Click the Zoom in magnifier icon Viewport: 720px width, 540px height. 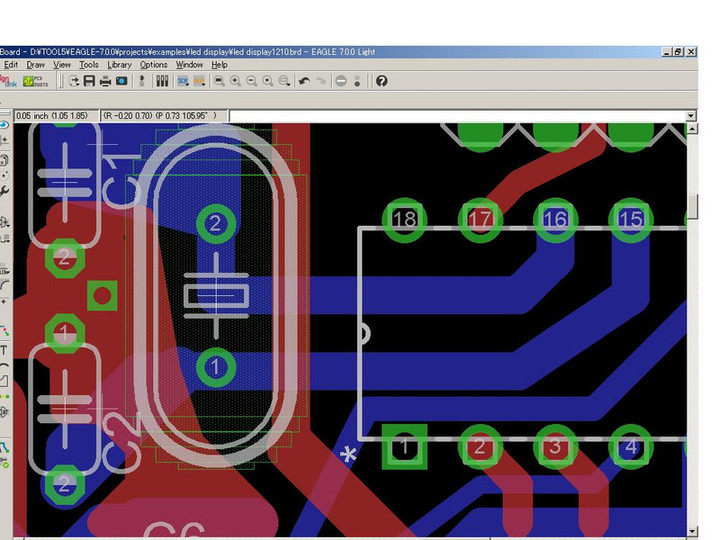(235, 81)
